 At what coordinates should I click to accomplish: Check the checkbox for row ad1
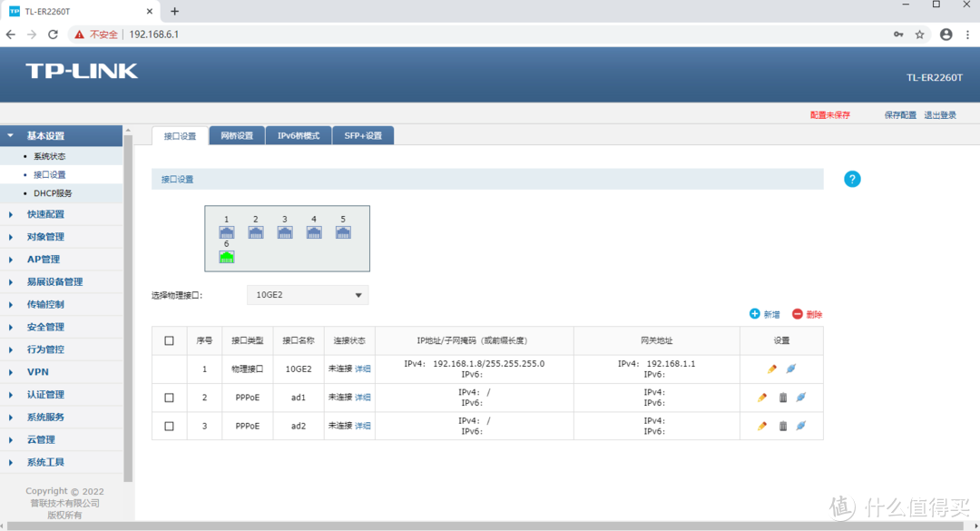[169, 398]
